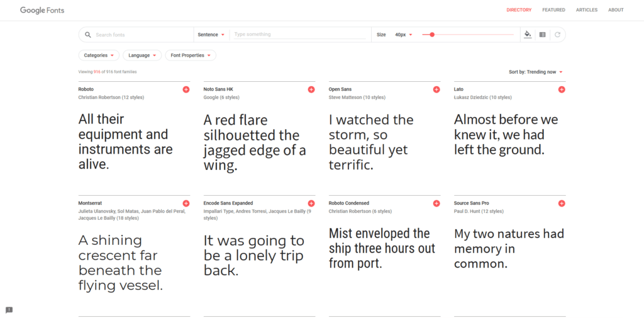Expand the Language filter
The width and height of the screenshot is (644, 318).
click(142, 55)
